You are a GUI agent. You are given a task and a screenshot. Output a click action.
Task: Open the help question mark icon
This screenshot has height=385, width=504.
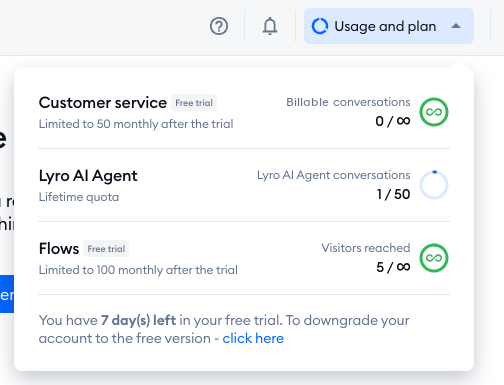[219, 26]
